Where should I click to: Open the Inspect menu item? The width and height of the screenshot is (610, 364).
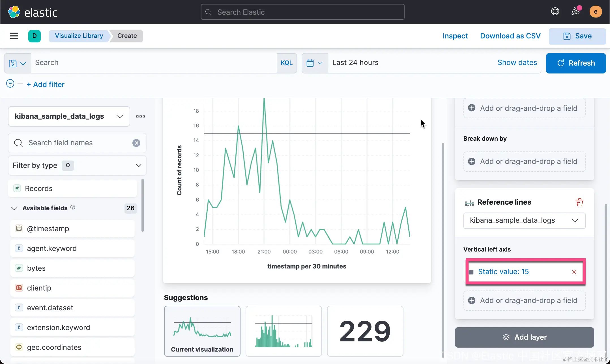[455, 36]
